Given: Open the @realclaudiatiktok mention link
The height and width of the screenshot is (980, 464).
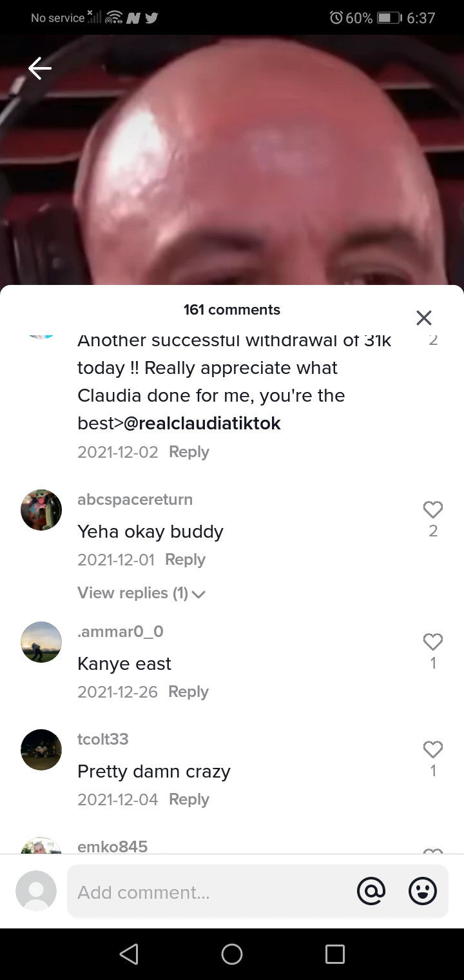Looking at the screenshot, I should pos(202,424).
